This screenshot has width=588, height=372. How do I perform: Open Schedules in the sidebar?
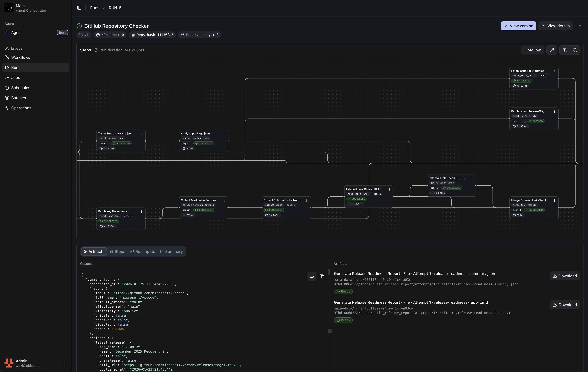click(21, 88)
